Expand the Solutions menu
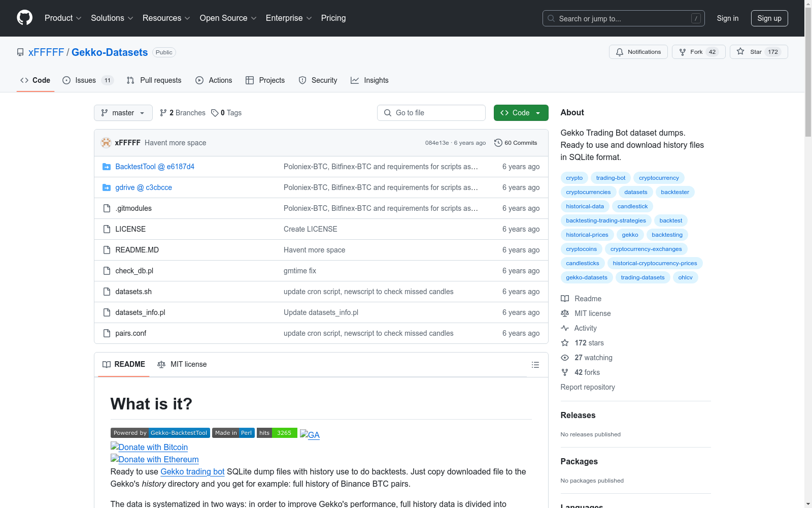The height and width of the screenshot is (508, 812). pyautogui.click(x=112, y=18)
